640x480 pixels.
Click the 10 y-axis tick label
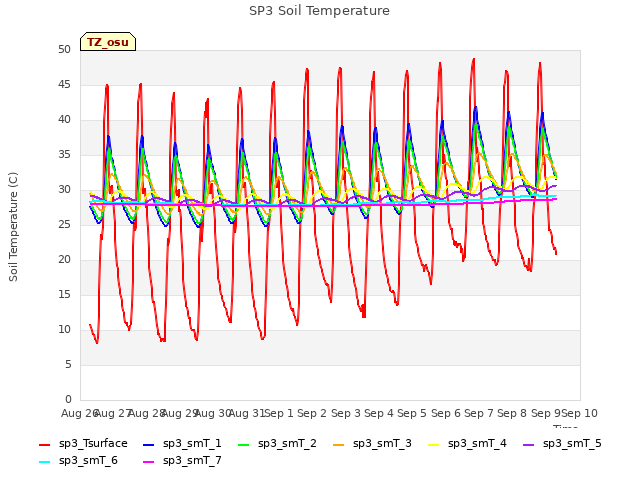pyautogui.click(x=64, y=329)
